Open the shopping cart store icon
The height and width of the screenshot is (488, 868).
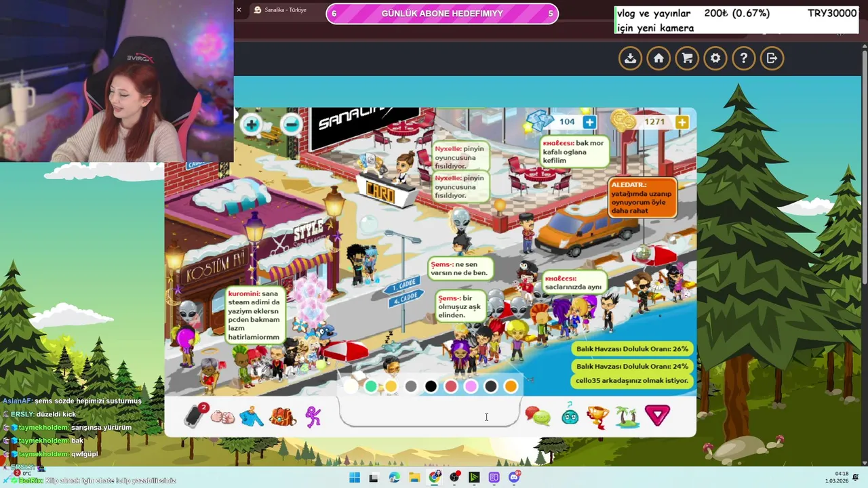tap(687, 58)
